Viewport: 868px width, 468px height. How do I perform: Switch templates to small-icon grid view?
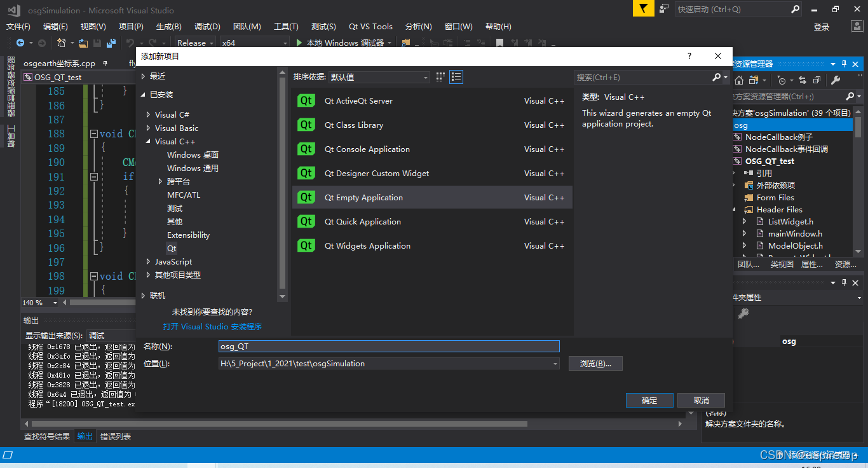pyautogui.click(x=441, y=77)
